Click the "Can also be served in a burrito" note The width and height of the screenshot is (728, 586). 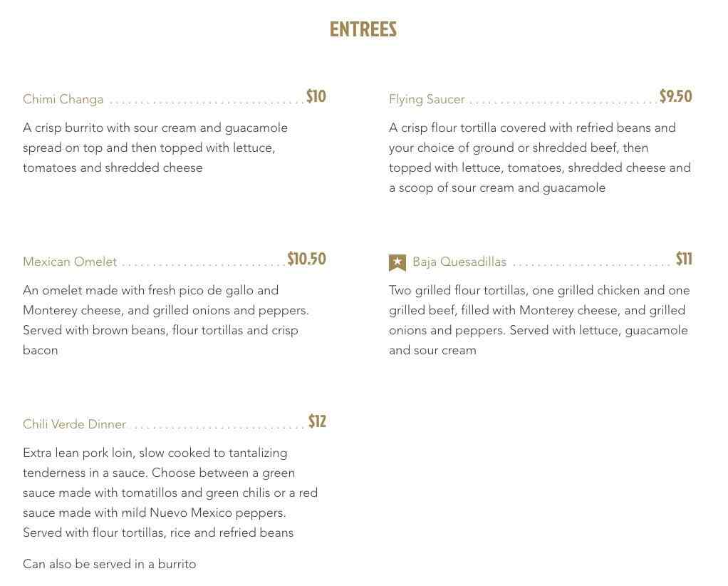tap(110, 565)
